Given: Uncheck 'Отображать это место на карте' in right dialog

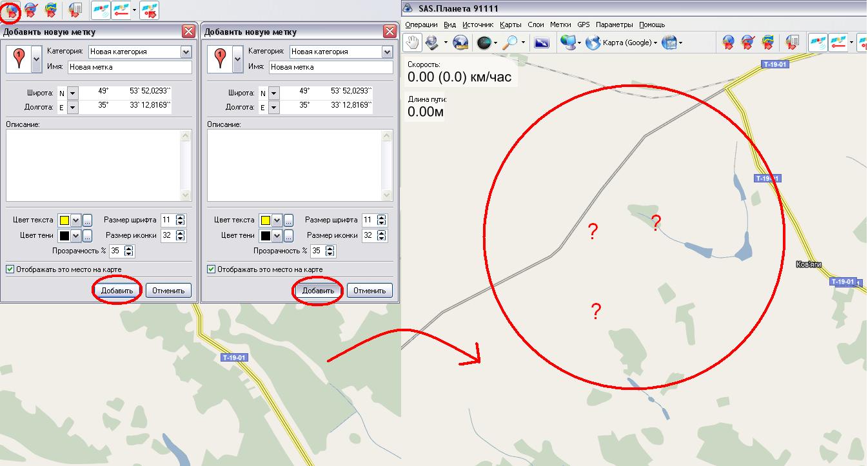Looking at the screenshot, I should [212, 269].
